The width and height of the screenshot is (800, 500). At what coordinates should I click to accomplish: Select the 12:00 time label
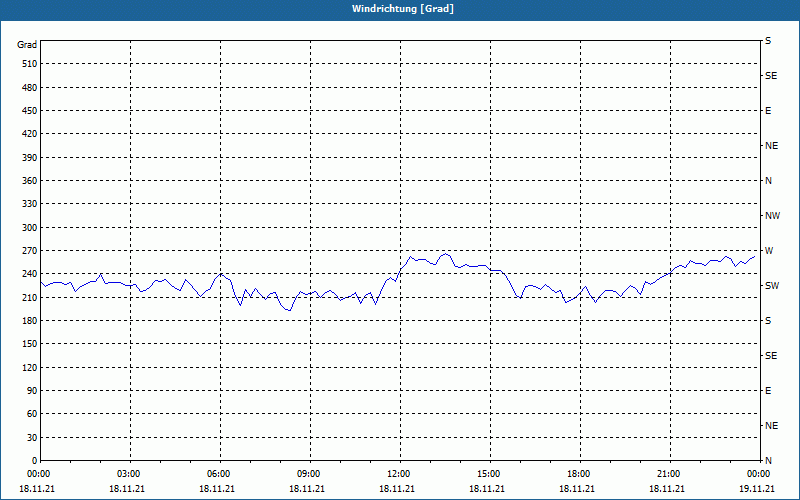(398, 474)
